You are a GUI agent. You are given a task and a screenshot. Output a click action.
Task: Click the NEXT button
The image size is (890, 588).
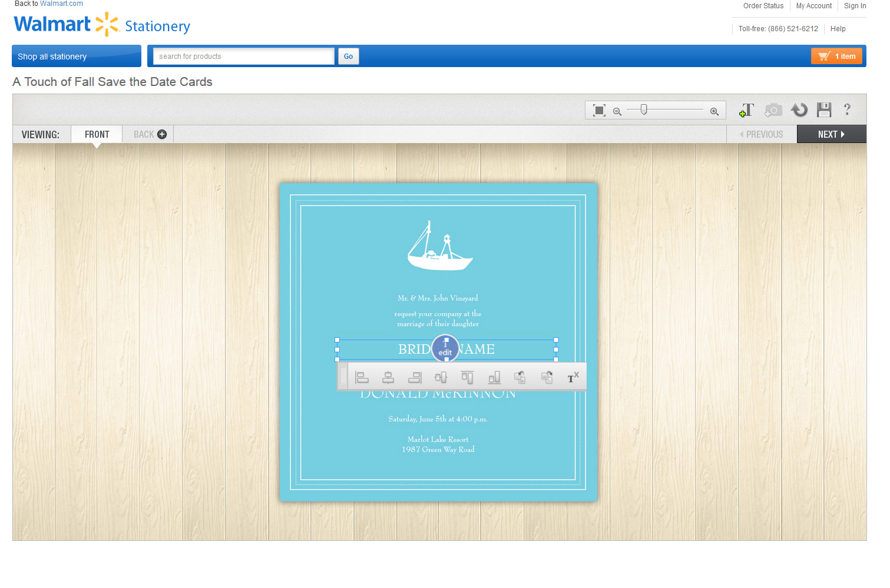[831, 135]
